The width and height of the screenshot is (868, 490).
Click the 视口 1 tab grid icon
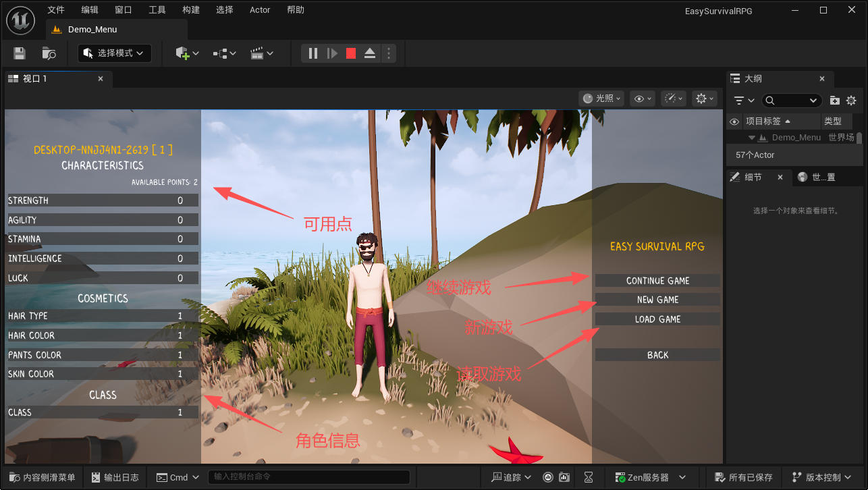pos(13,79)
